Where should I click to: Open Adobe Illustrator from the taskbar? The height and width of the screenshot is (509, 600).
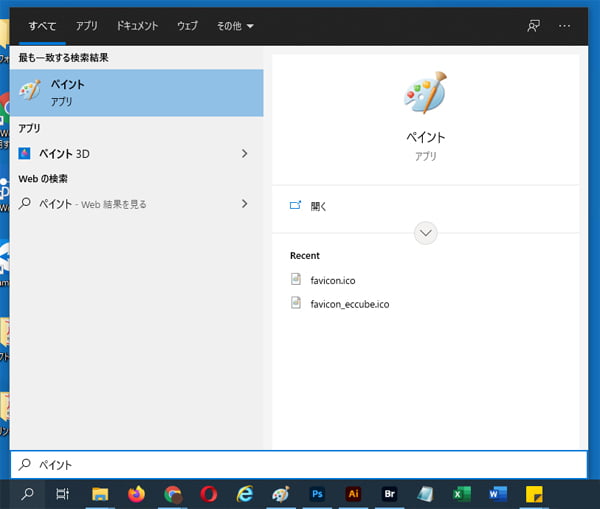(353, 494)
